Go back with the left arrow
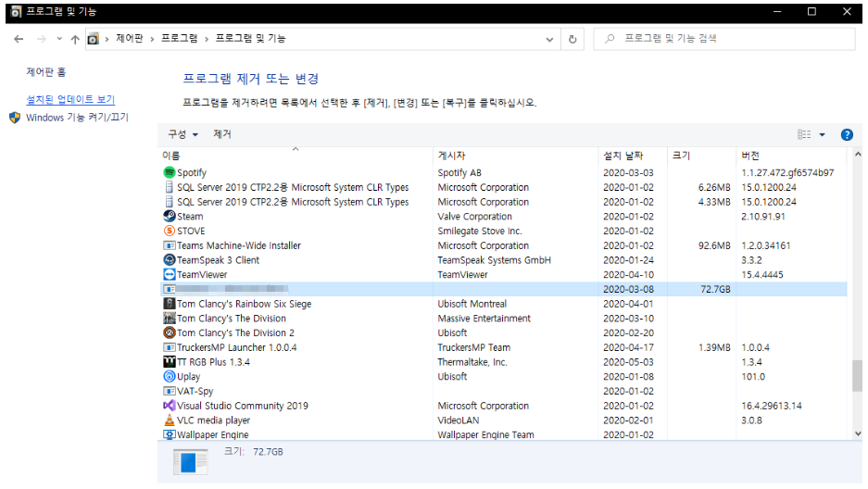 point(19,39)
